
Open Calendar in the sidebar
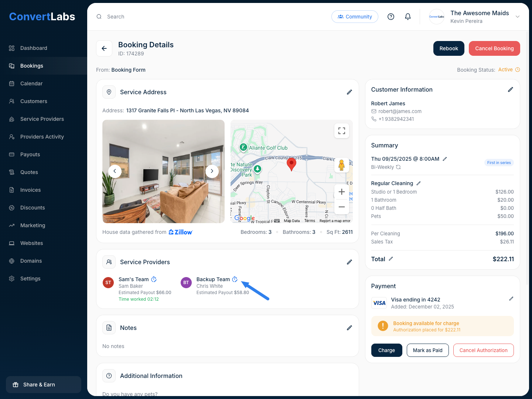click(44, 83)
